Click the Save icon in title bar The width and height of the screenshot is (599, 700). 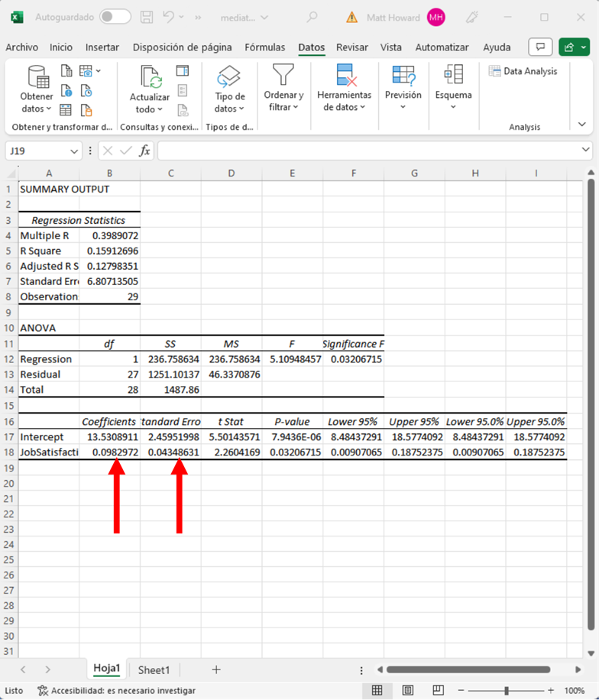[147, 17]
